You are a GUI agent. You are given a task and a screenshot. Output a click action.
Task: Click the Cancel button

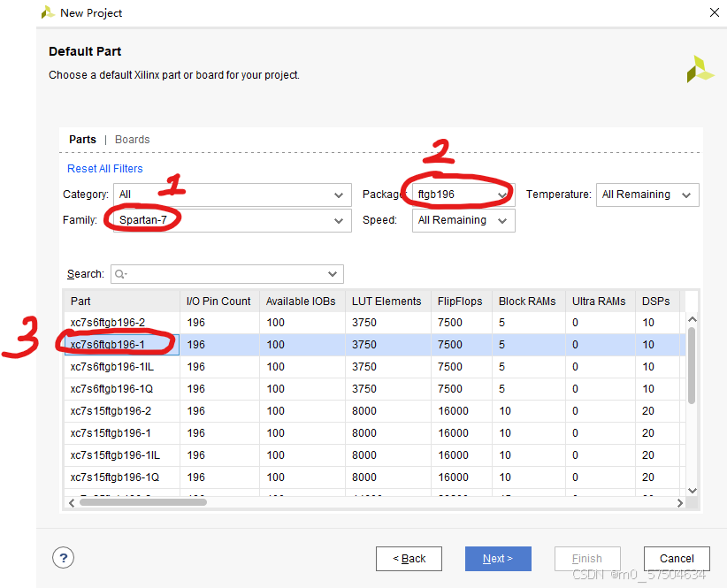pyautogui.click(x=677, y=559)
